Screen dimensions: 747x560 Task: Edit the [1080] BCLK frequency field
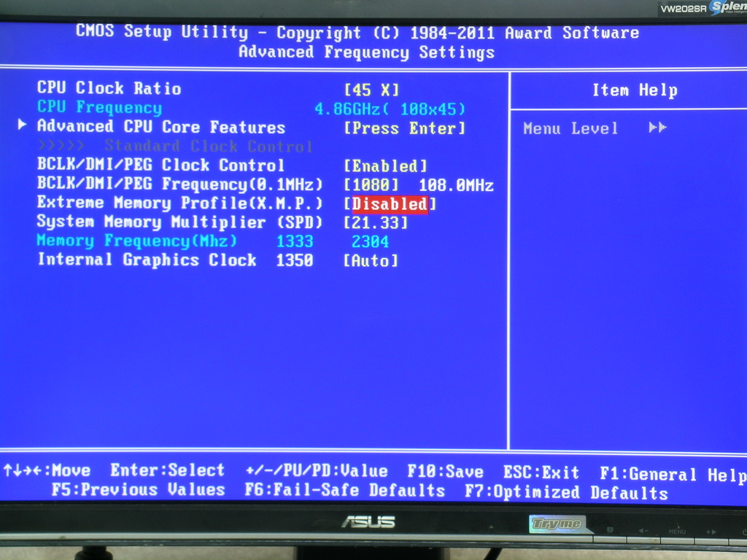point(371,184)
